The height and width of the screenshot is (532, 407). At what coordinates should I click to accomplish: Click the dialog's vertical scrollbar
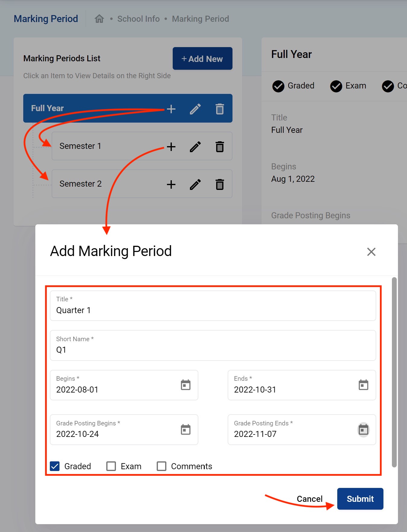click(394, 372)
